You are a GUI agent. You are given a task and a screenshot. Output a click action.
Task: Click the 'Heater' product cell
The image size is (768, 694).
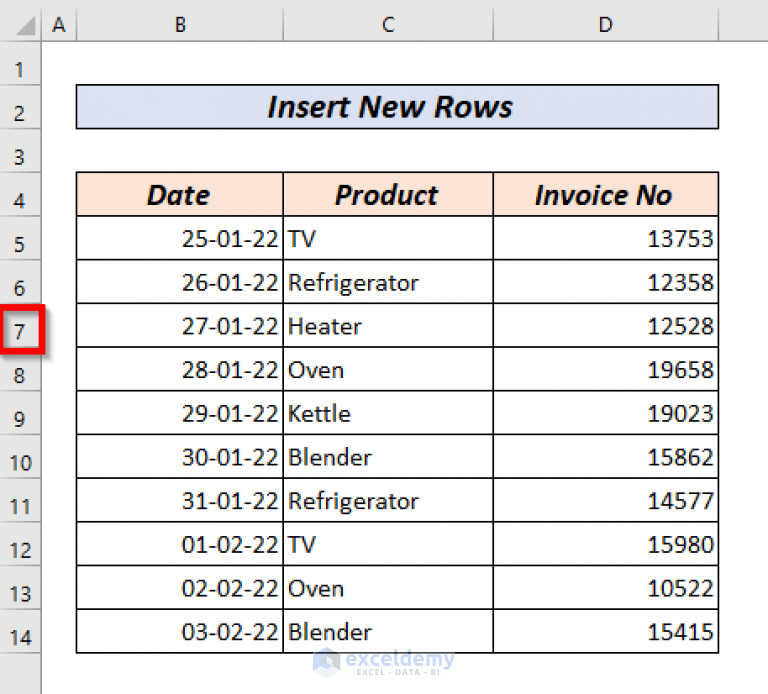click(x=388, y=326)
